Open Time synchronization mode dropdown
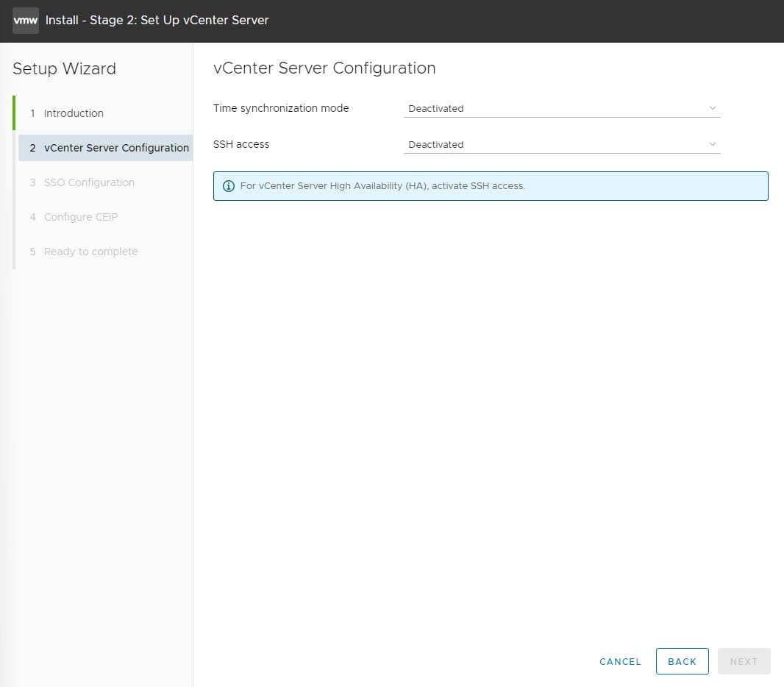The width and height of the screenshot is (784, 687). tap(561, 109)
